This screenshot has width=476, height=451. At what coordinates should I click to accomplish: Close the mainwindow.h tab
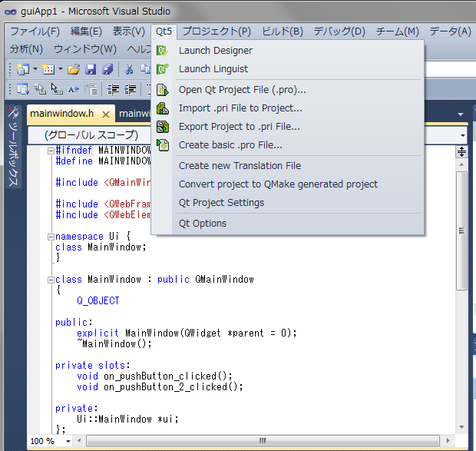tap(106, 114)
